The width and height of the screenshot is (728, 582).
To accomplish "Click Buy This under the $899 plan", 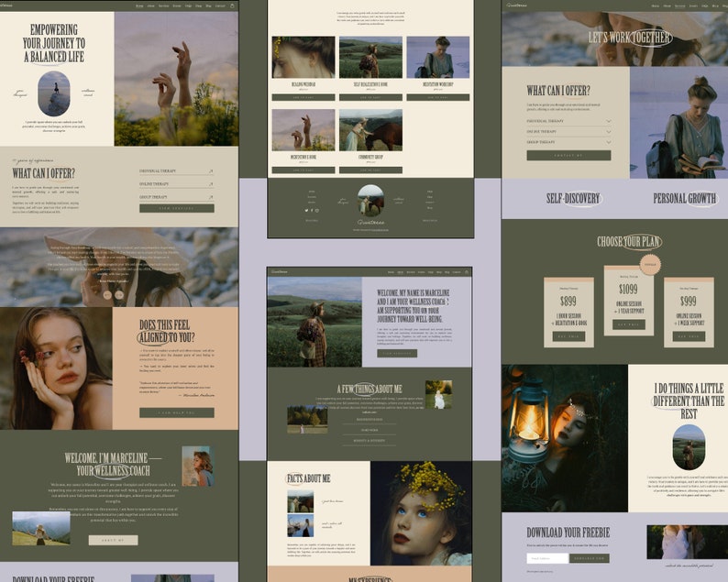I will click(x=568, y=336).
